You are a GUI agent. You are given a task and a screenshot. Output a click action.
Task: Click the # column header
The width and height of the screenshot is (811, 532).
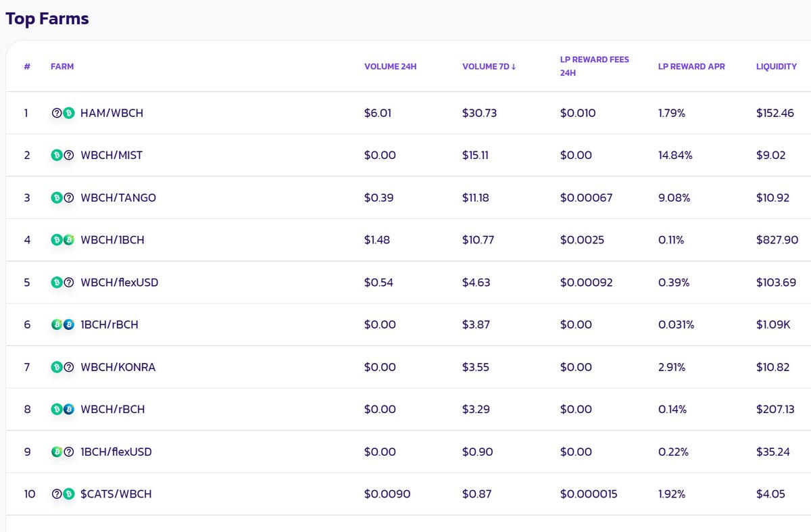click(x=27, y=67)
